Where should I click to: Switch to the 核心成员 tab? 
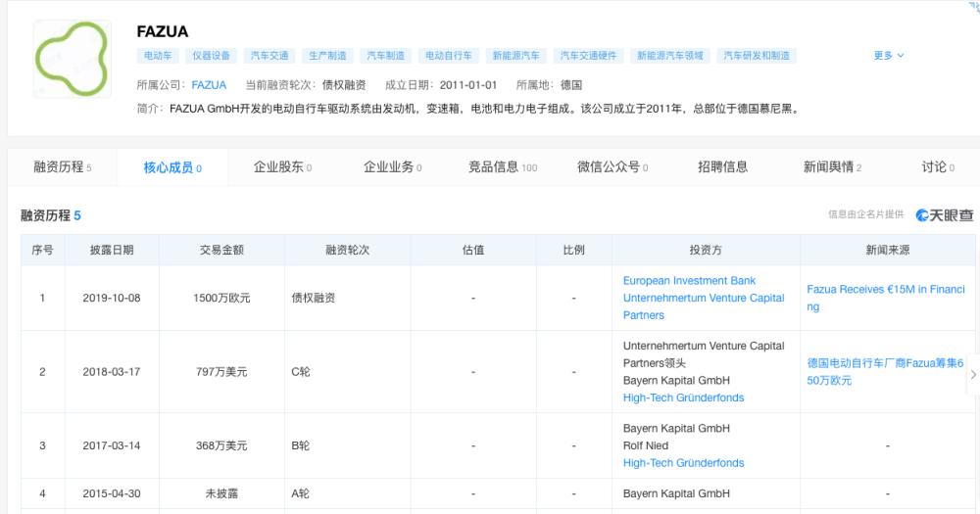tap(172, 167)
